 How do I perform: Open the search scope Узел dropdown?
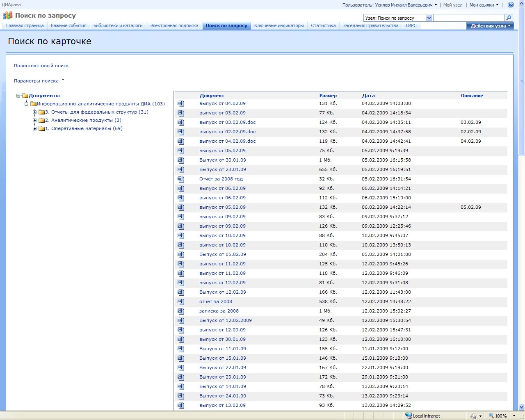pos(429,18)
